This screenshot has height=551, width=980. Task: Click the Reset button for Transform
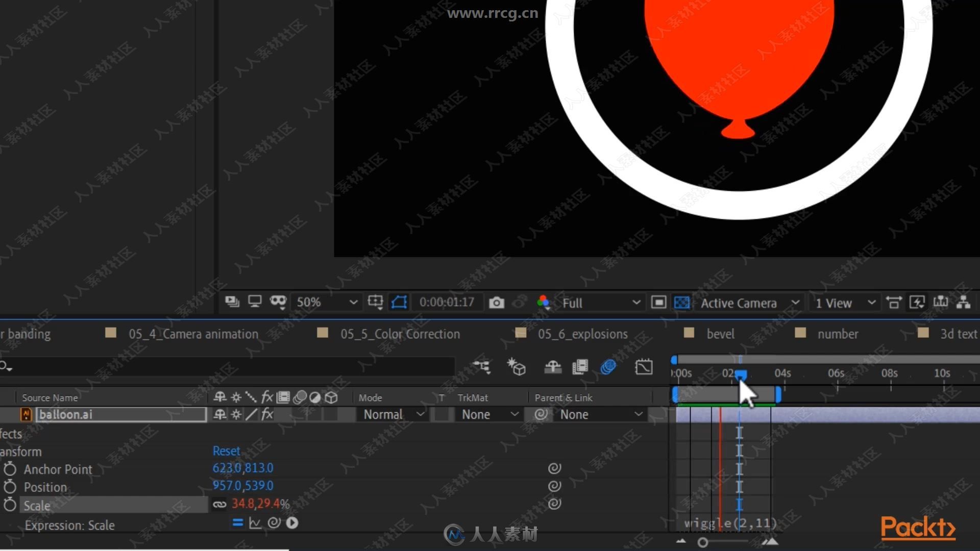coord(226,450)
